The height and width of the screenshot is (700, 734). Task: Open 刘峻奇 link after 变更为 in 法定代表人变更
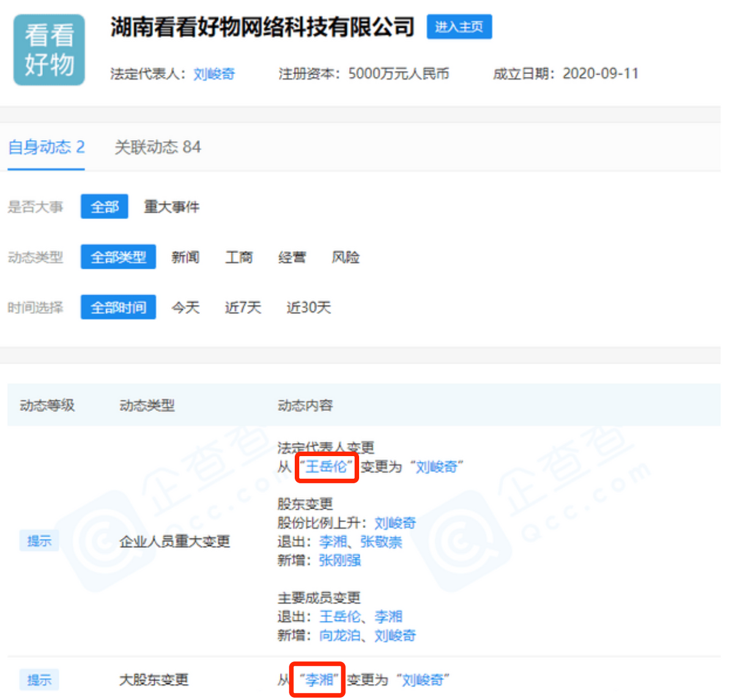pos(437,467)
